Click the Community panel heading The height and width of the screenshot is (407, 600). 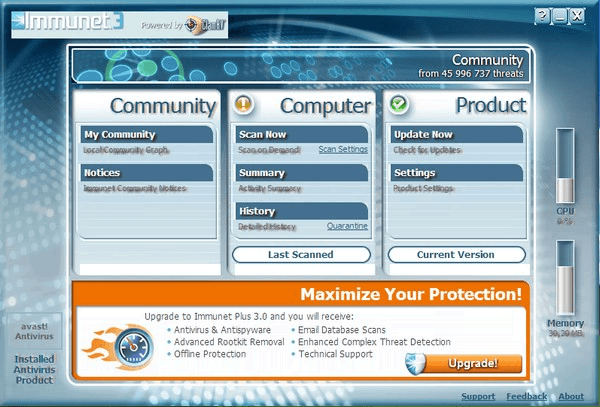tap(163, 106)
